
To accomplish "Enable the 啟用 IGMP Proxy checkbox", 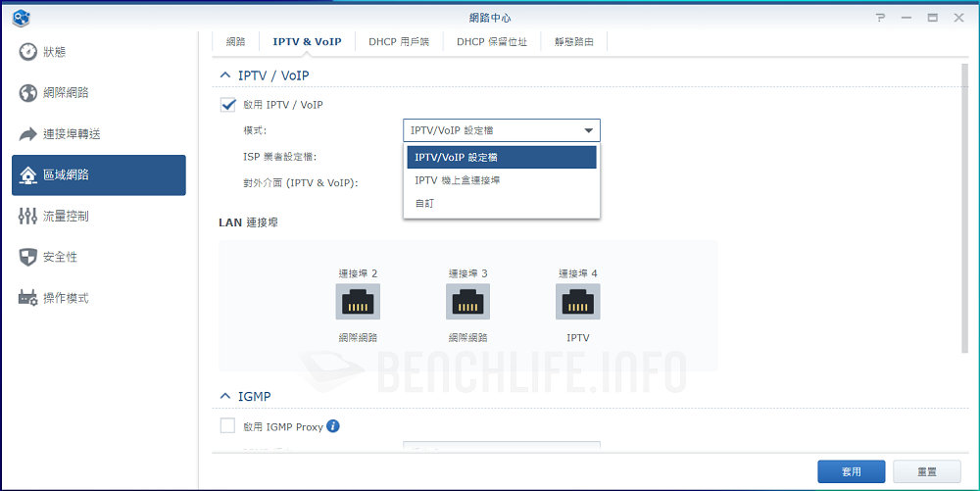I will point(228,426).
